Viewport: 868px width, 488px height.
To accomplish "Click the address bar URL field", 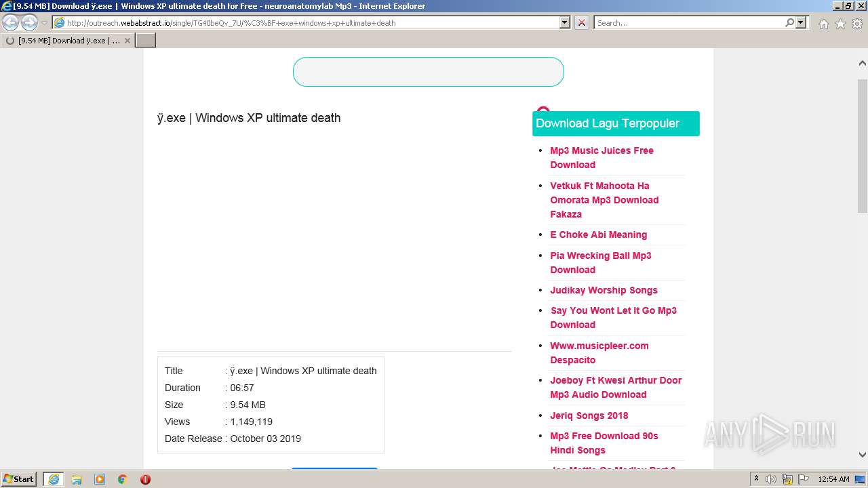I will point(305,22).
